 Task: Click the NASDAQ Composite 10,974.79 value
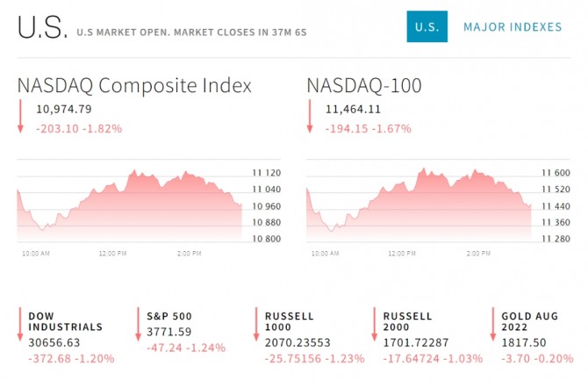64,110
